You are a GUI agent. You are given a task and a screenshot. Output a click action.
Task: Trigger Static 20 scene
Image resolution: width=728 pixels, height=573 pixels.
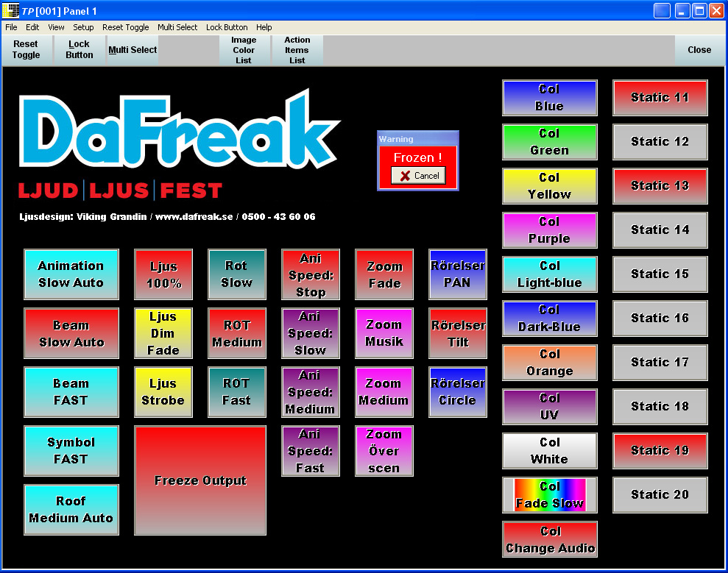point(660,495)
